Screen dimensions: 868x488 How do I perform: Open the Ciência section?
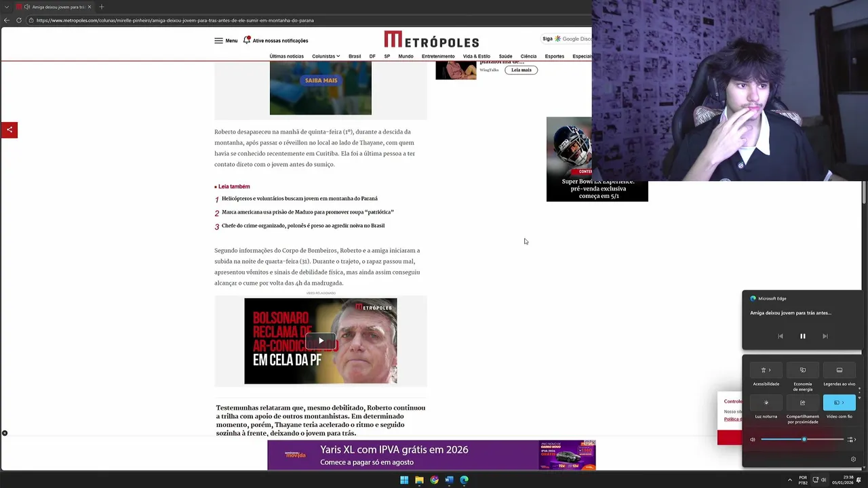click(x=528, y=56)
